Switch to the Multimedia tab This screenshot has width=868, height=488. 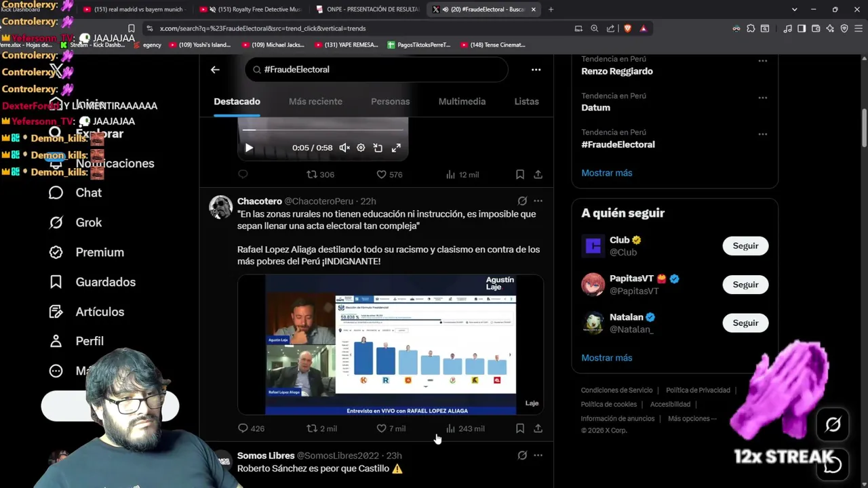point(462,102)
